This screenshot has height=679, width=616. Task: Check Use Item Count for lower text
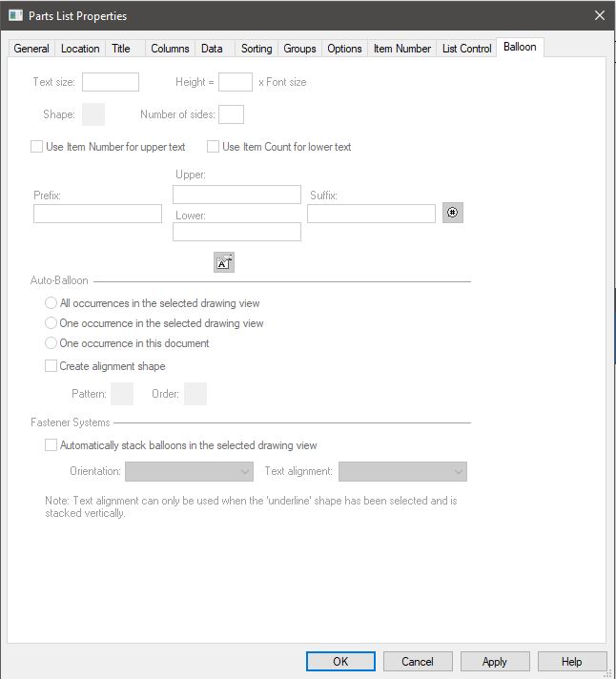(214, 147)
